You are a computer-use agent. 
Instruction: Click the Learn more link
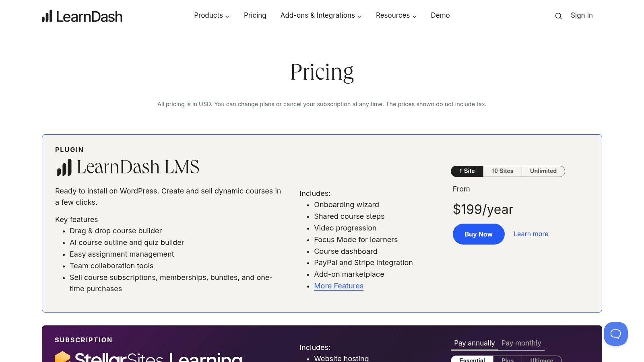pyautogui.click(x=530, y=234)
